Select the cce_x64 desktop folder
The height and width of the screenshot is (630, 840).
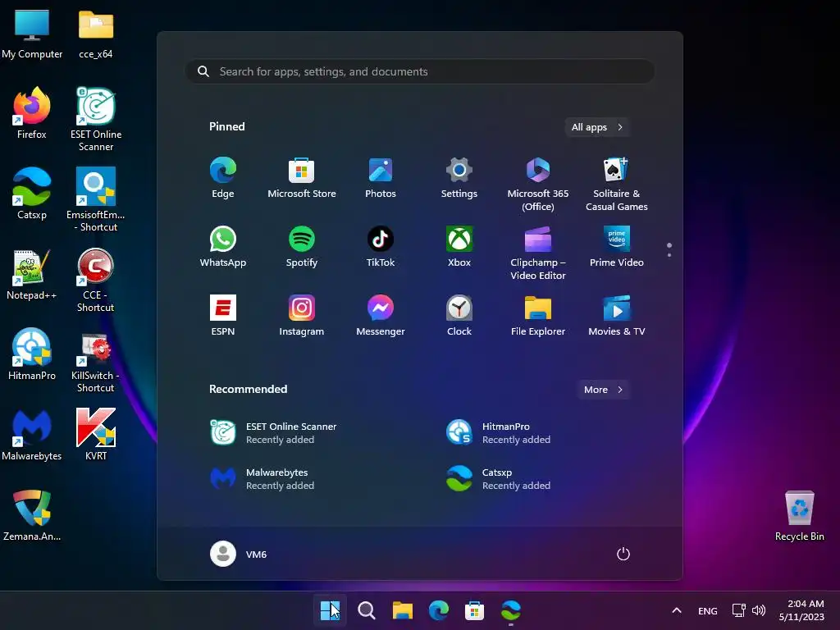click(x=96, y=34)
